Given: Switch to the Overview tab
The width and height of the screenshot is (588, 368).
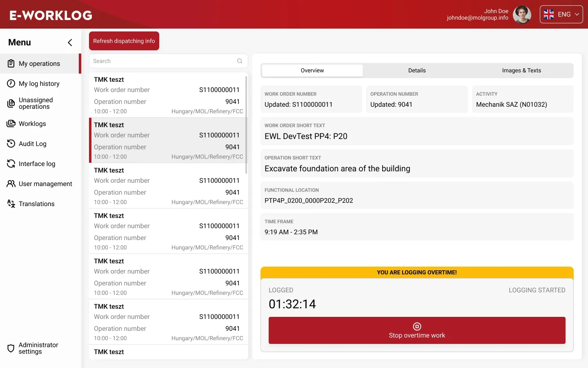Looking at the screenshot, I should (312, 70).
